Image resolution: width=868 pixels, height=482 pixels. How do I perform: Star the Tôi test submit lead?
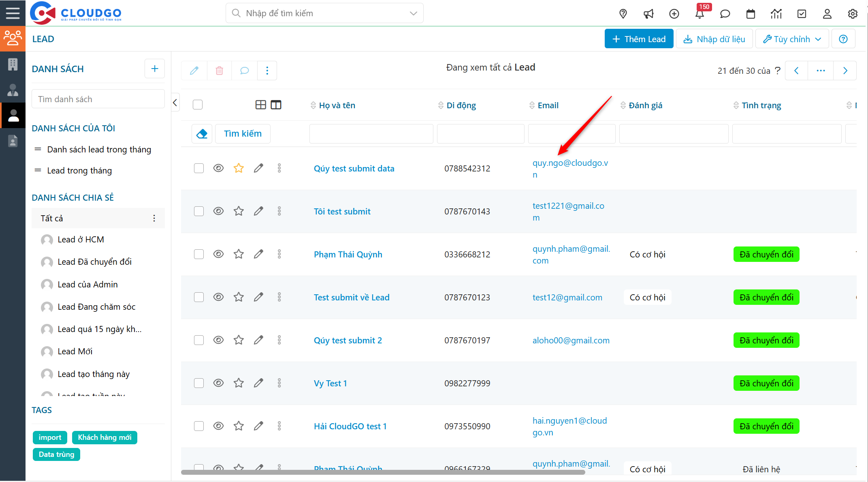click(x=239, y=211)
